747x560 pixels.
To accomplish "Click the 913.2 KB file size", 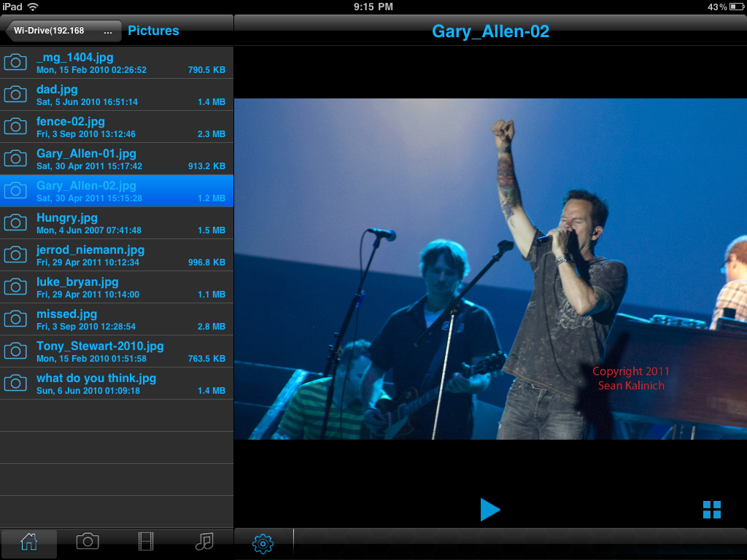I will pyautogui.click(x=206, y=166).
